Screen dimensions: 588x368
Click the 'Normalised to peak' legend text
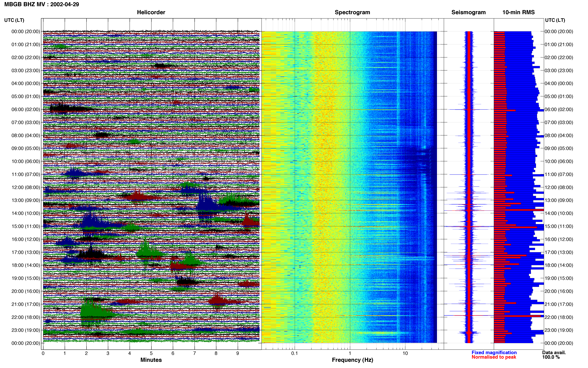click(494, 357)
